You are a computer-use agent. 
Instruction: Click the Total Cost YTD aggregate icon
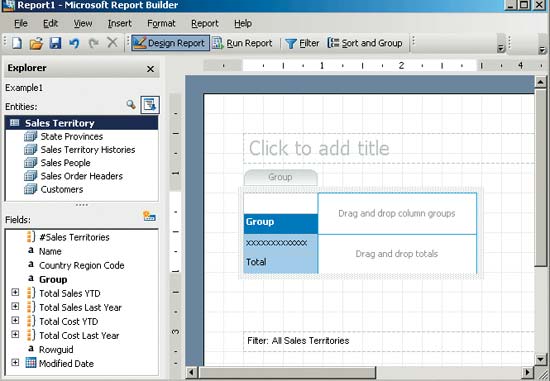pos(31,321)
